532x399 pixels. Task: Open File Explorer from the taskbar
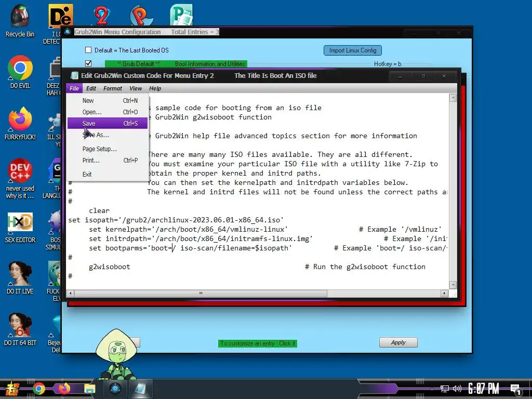pyautogui.click(x=89, y=389)
